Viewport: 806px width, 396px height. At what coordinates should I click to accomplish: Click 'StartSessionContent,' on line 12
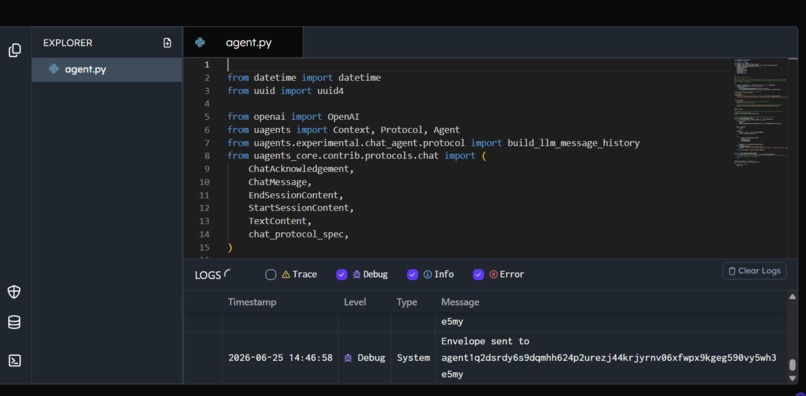click(301, 208)
